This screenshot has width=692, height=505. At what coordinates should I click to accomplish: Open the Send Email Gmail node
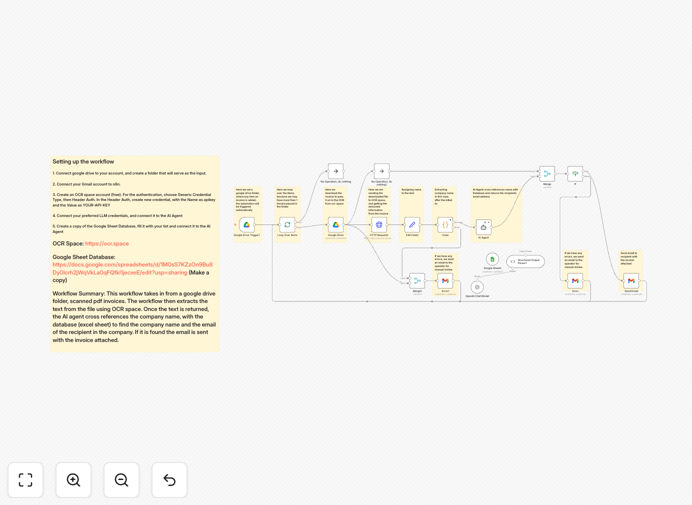click(631, 281)
